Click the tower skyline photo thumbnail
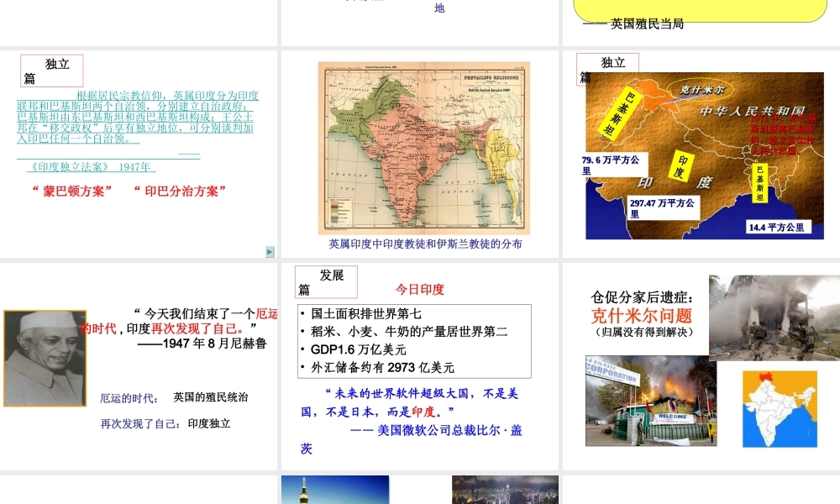The width and height of the screenshot is (840, 504). [335, 490]
